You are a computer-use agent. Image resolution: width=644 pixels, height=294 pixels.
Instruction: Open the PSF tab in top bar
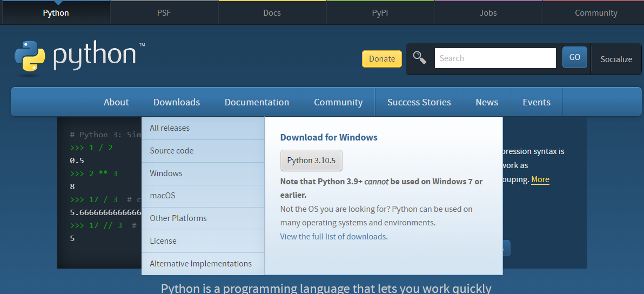(x=164, y=13)
